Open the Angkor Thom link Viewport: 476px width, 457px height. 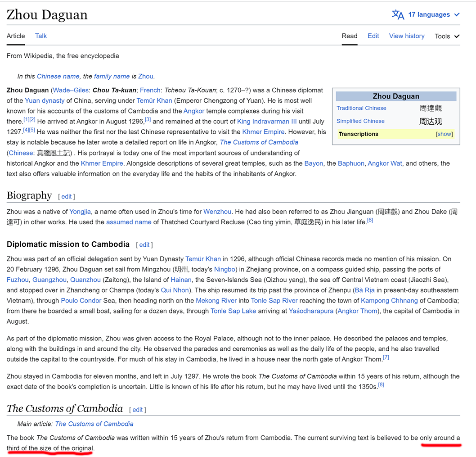click(x=357, y=311)
